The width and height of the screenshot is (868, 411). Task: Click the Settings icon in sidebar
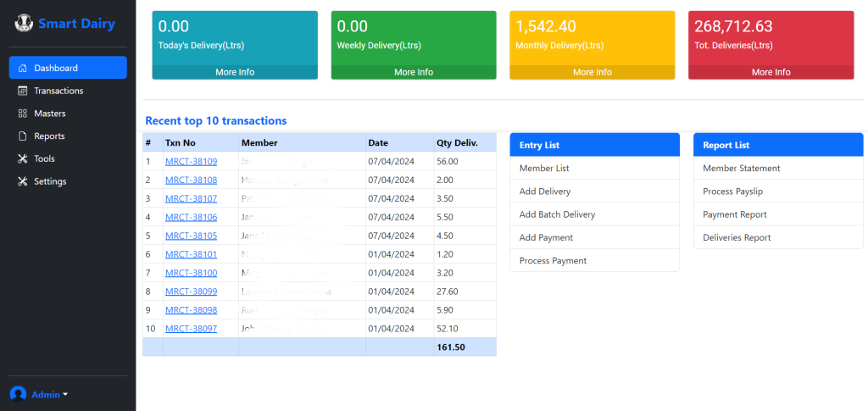coord(23,181)
